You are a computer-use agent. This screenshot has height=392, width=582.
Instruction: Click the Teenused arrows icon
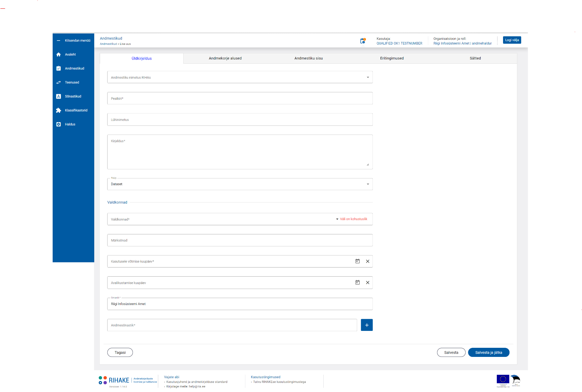pos(58,83)
